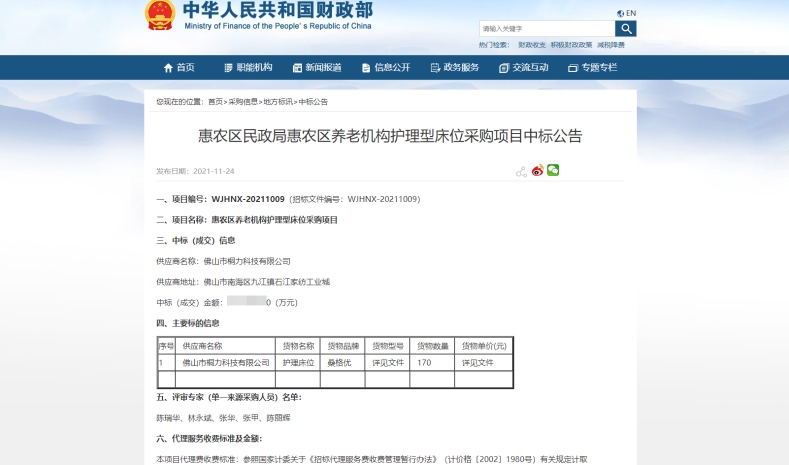The width and height of the screenshot is (789, 465).
Task: Go to 政务服务 section
Action: (454, 68)
